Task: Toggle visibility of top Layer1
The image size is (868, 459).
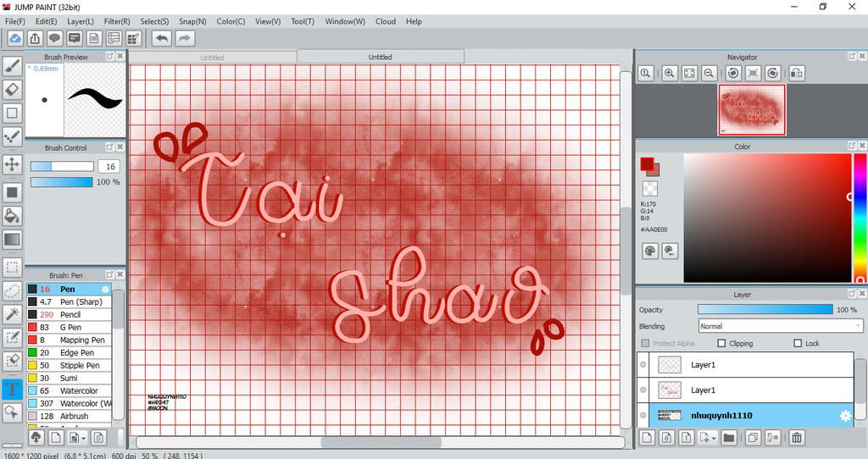Action: pos(643,364)
